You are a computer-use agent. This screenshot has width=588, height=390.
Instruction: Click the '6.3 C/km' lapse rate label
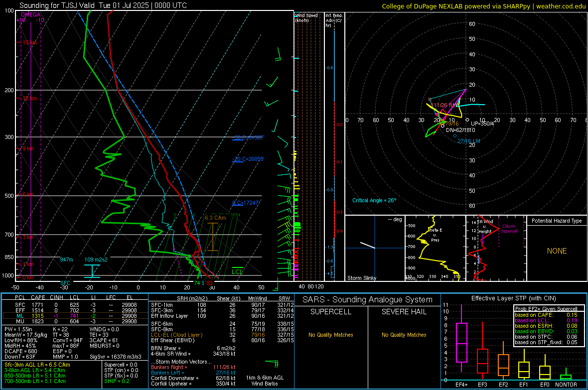(x=215, y=218)
